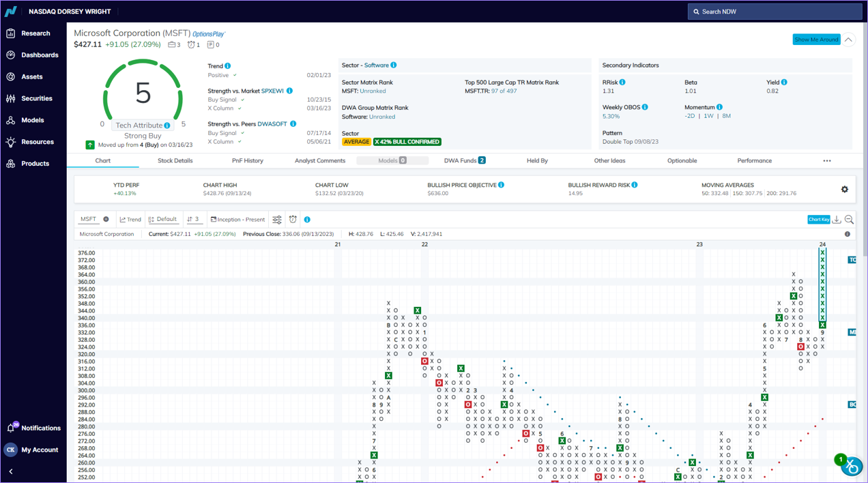Switch to the Chart tab

[103, 161]
